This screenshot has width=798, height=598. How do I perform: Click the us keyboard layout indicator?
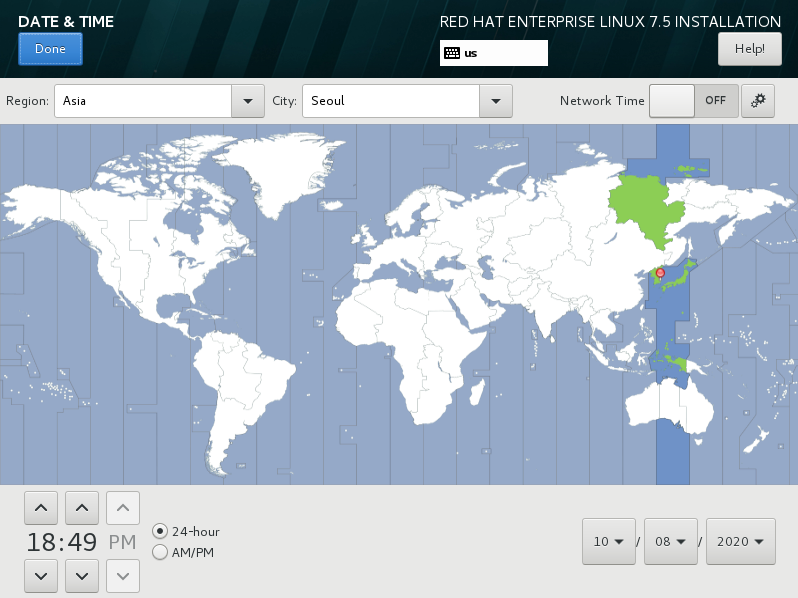[x=494, y=53]
